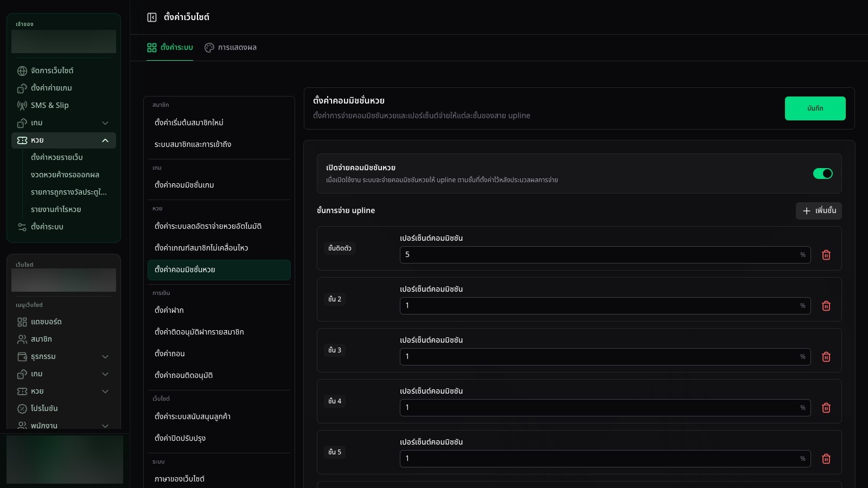Click ชั้น 3 commission percent input field

pos(605,357)
